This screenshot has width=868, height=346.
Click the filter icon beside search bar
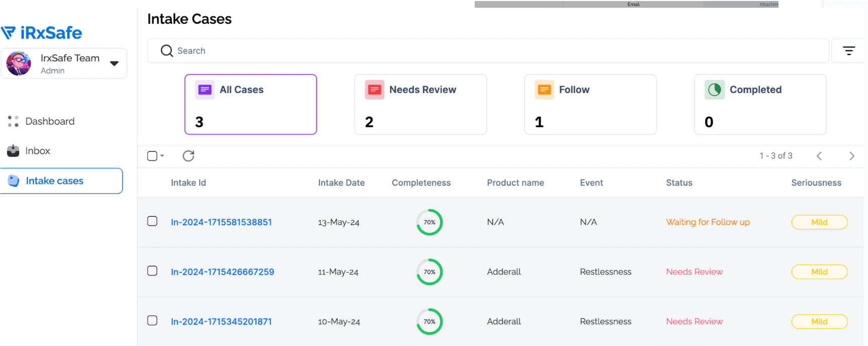point(848,51)
